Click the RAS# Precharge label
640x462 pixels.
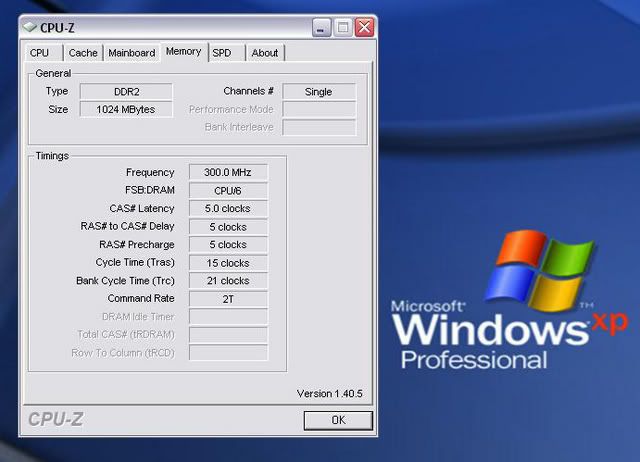137,244
